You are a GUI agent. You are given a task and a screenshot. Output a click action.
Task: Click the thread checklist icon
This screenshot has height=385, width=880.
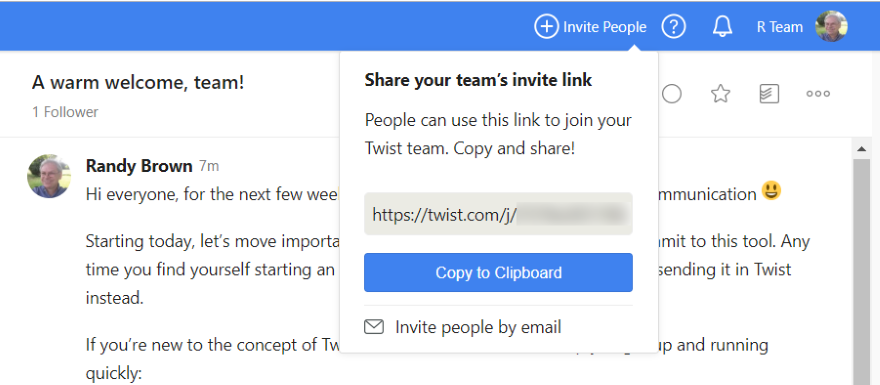pos(769,94)
